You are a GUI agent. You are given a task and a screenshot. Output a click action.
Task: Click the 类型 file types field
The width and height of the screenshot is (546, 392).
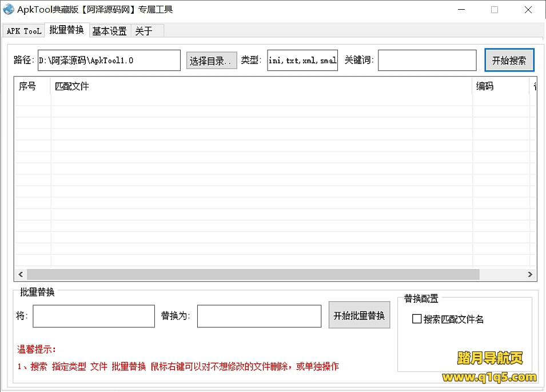pyautogui.click(x=302, y=61)
